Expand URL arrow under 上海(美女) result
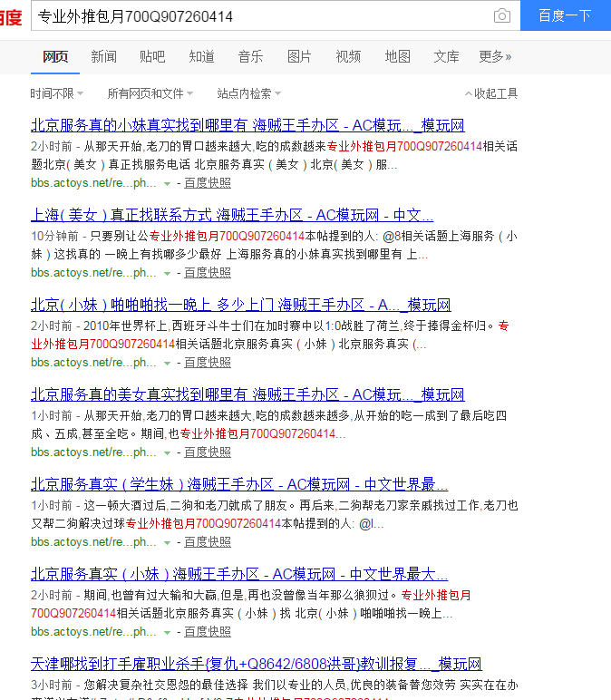 [167, 274]
